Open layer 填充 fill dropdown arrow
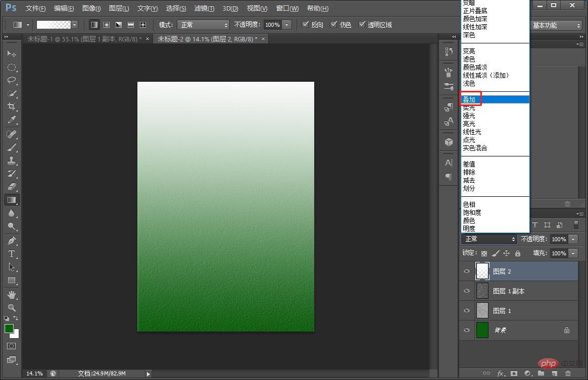 pyautogui.click(x=573, y=253)
